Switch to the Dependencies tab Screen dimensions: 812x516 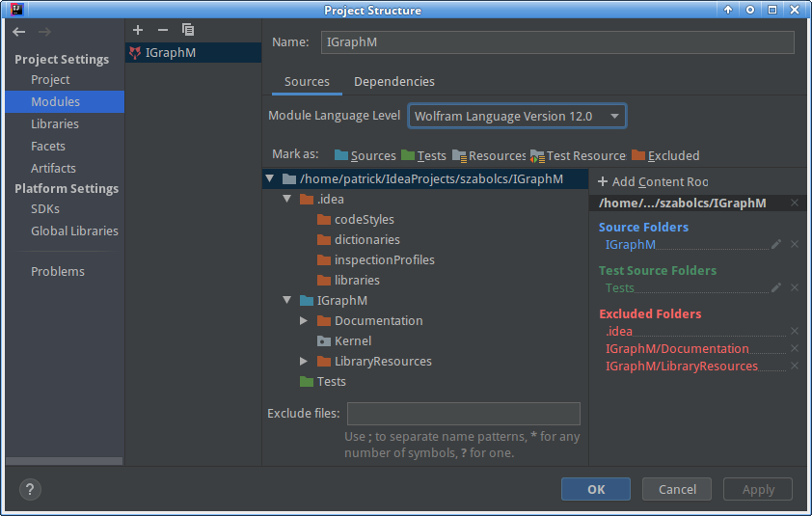click(393, 82)
